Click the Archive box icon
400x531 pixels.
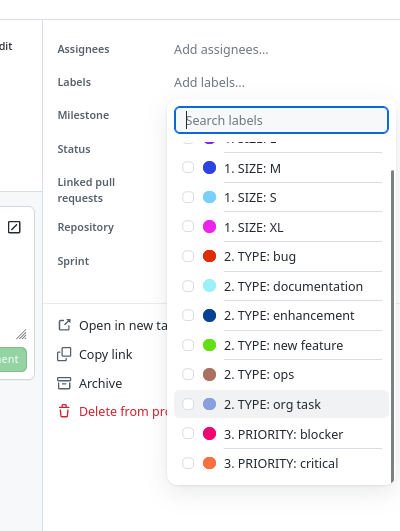click(64, 383)
